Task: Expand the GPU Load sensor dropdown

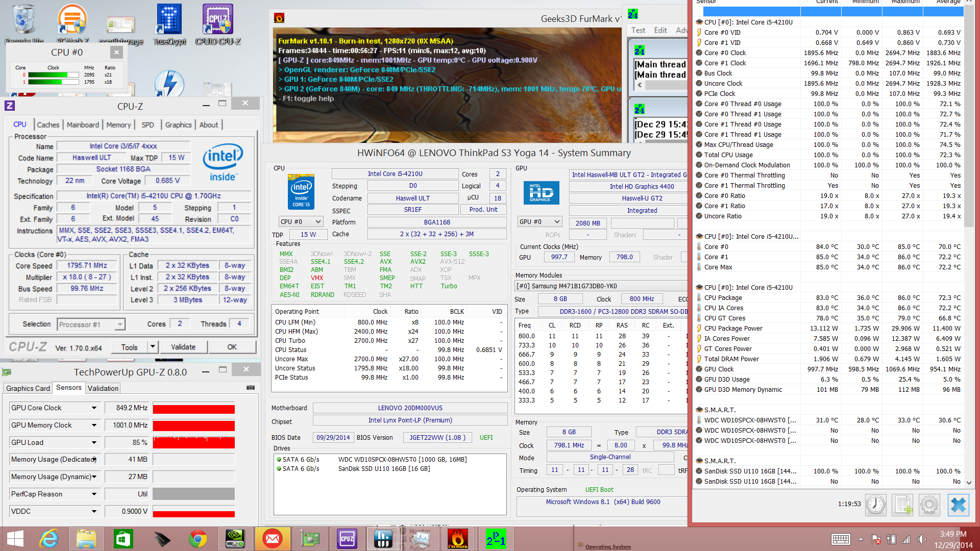Action: [x=94, y=443]
